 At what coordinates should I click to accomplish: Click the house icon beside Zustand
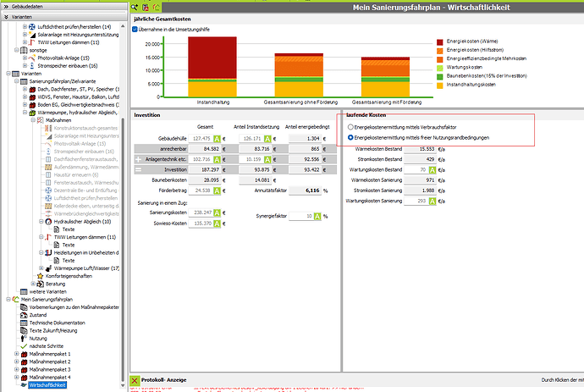coord(24,315)
